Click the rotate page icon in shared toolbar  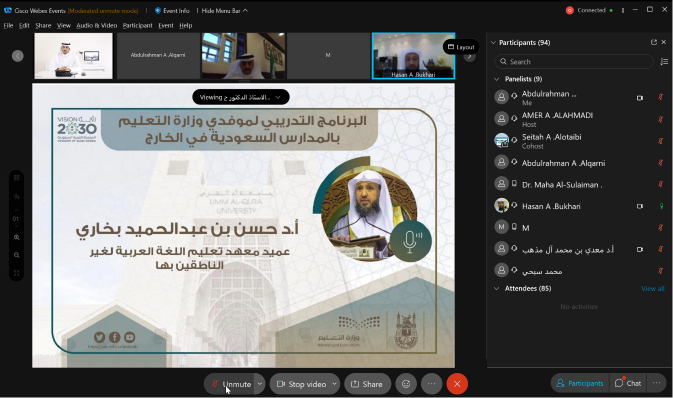point(16,197)
